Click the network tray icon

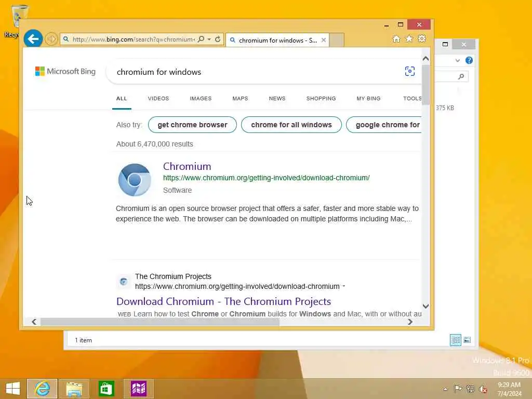pyautogui.click(x=470, y=389)
